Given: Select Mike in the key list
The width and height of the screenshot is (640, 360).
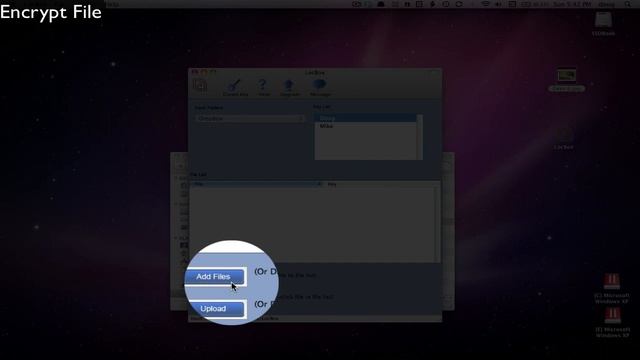Looking at the screenshot, I should pos(365,126).
